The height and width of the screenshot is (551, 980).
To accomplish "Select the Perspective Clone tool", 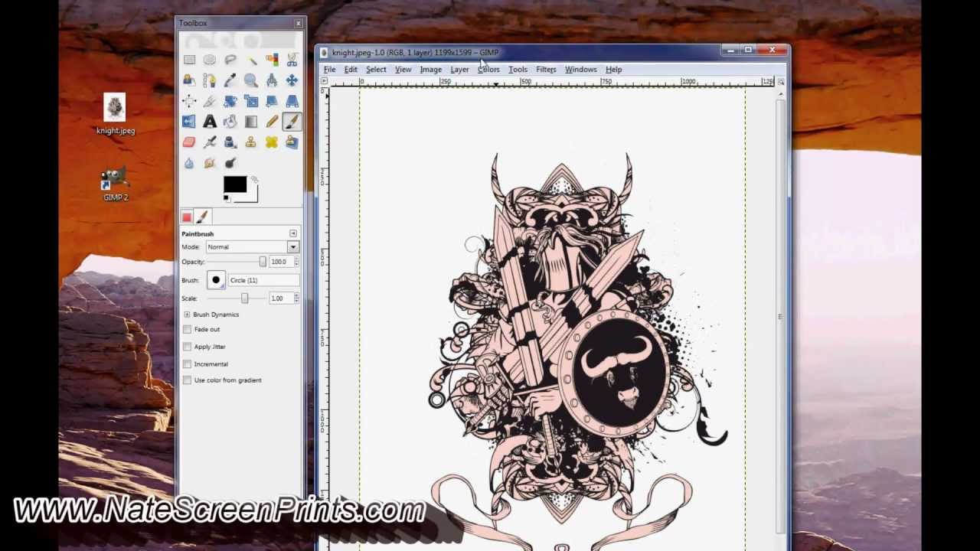I will 292,142.
